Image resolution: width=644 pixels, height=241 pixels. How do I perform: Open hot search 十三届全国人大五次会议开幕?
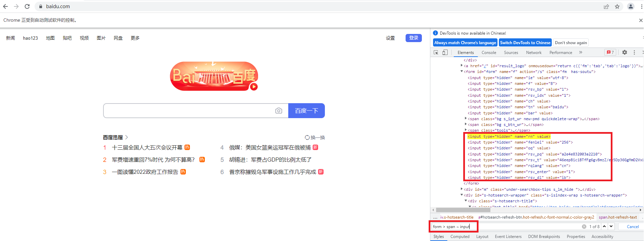pos(147,147)
